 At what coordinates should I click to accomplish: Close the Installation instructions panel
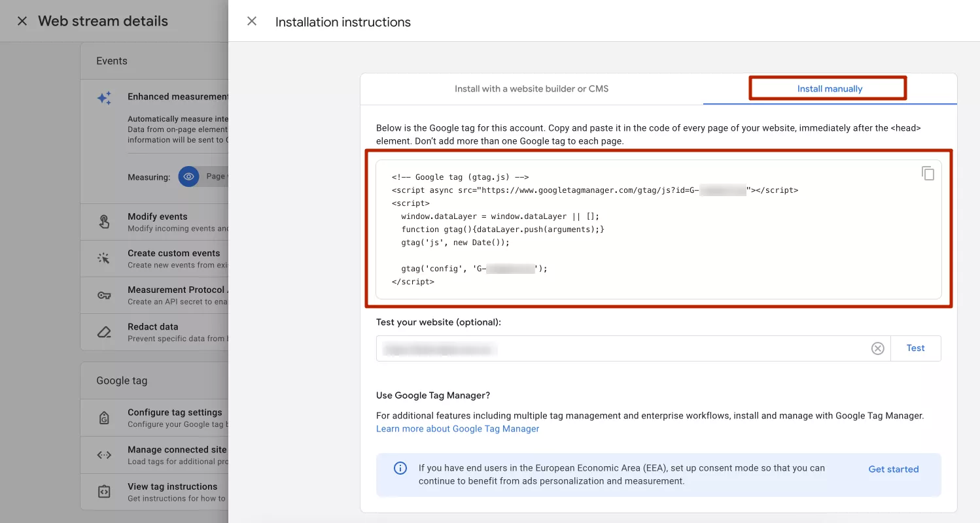(252, 21)
